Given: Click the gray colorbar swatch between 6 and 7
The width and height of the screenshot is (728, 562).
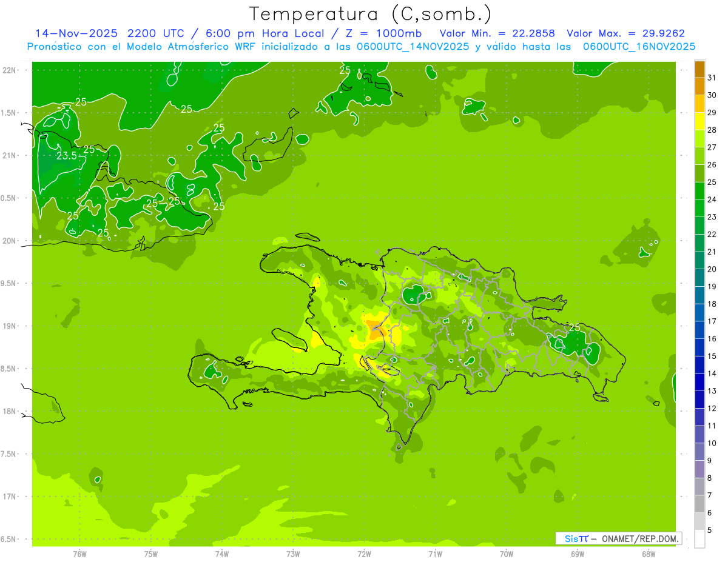Looking at the screenshot, I should pyautogui.click(x=699, y=504).
